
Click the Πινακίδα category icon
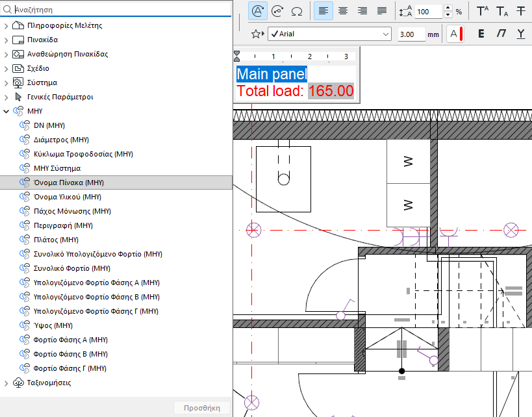click(18, 40)
